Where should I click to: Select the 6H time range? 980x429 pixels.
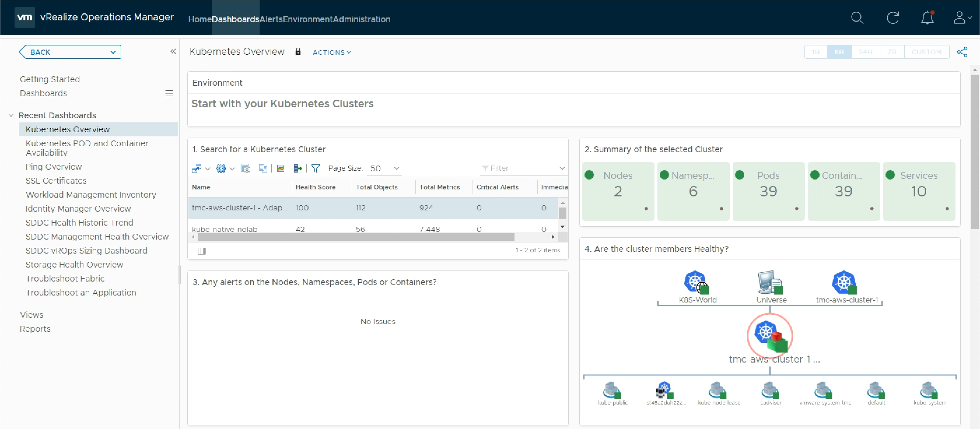(x=839, y=52)
